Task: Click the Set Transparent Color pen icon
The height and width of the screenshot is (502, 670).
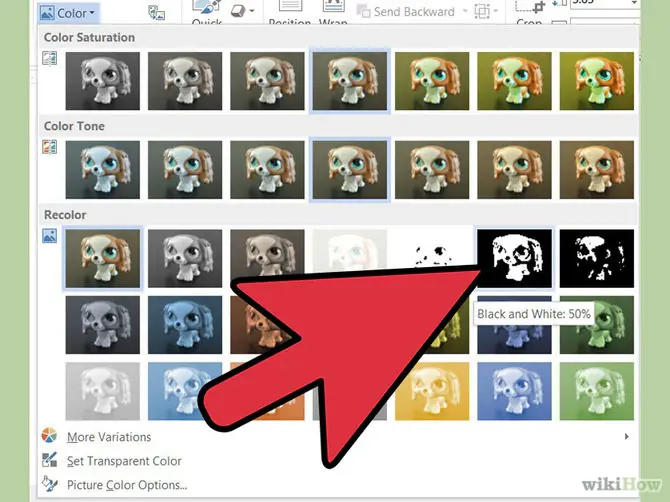Action: pos(50,460)
